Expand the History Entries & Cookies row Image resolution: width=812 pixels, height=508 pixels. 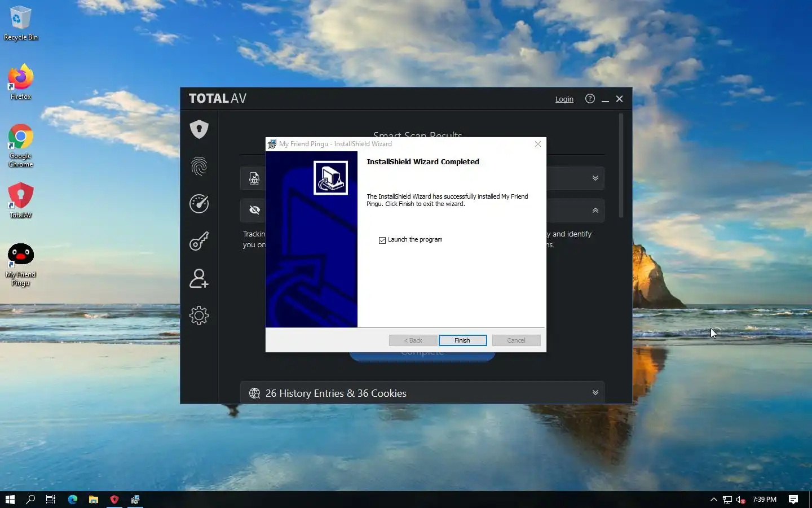click(x=595, y=393)
